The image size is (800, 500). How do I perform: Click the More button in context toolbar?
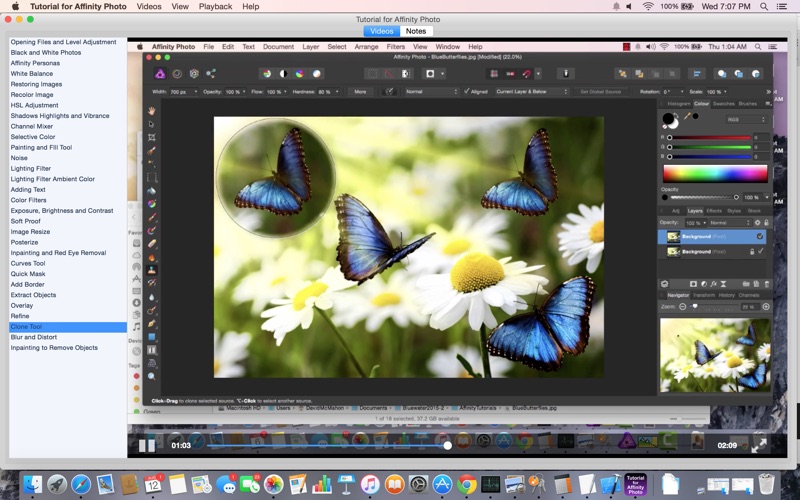[360, 92]
